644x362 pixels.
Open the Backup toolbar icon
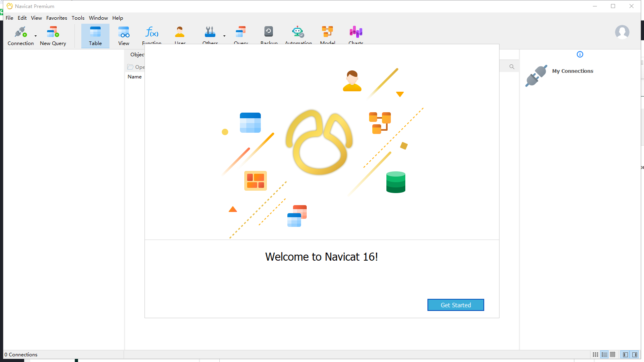pyautogui.click(x=268, y=32)
